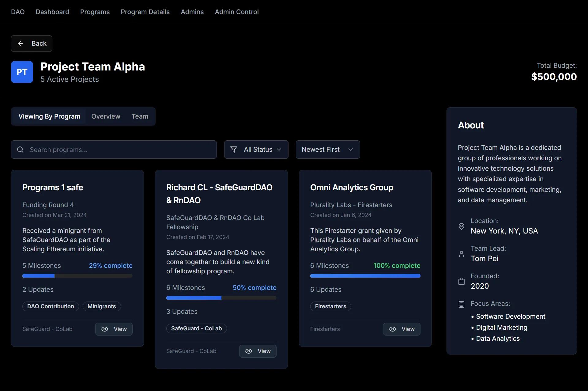Click the Newest First chevron arrow
588x391 pixels.
pos(351,150)
